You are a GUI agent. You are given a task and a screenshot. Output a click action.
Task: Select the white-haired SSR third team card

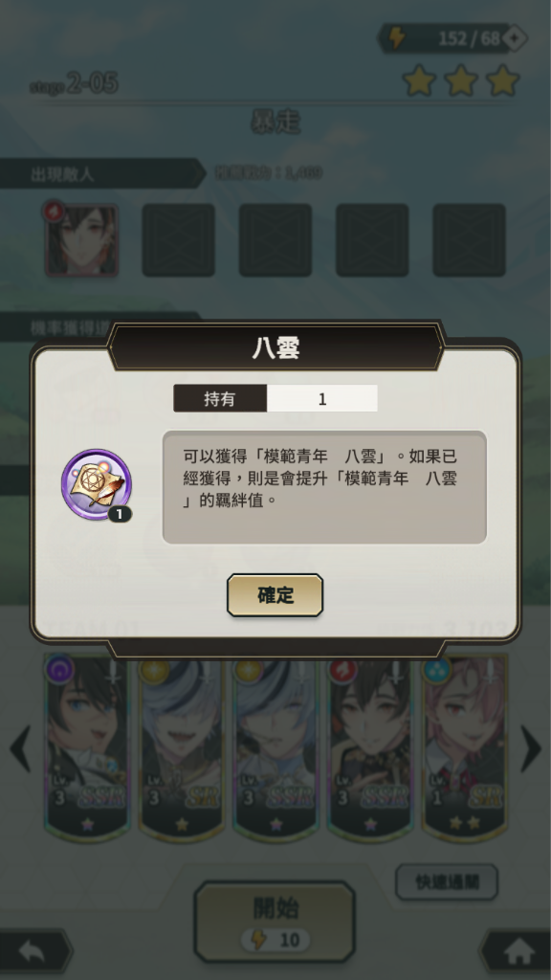click(276, 748)
